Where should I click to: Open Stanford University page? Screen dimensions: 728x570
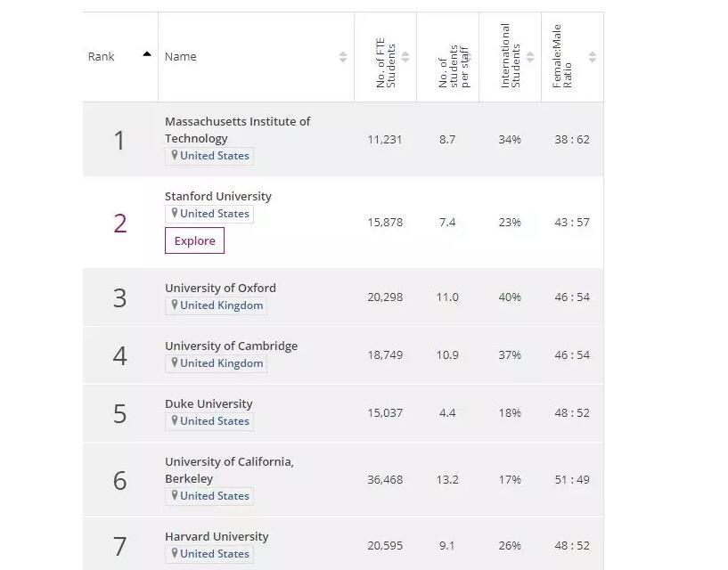pyautogui.click(x=218, y=196)
